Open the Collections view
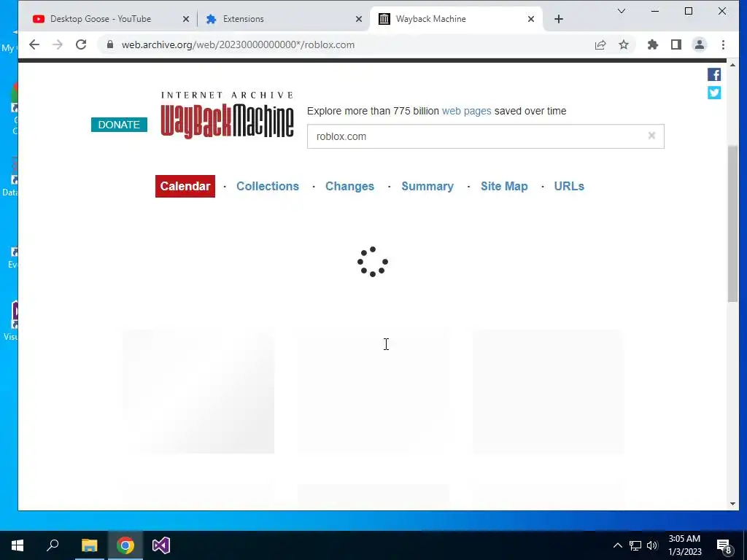The width and height of the screenshot is (747, 560). click(x=268, y=186)
